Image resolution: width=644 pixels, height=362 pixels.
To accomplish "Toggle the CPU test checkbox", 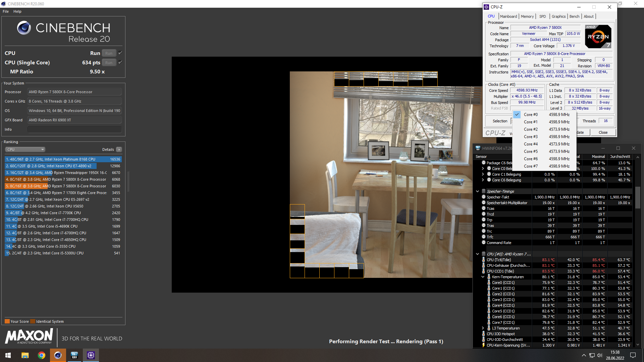I will click(120, 53).
